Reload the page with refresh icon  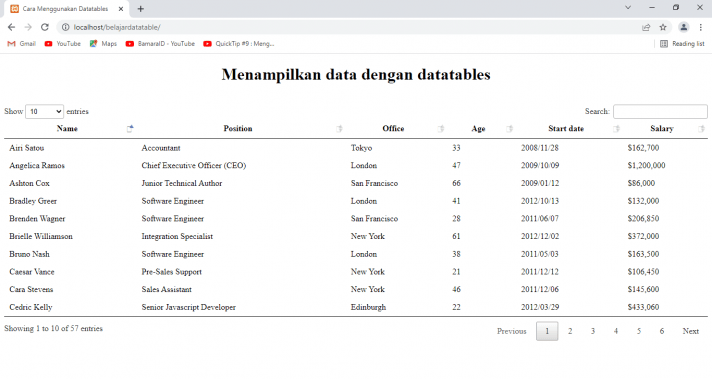[44, 27]
